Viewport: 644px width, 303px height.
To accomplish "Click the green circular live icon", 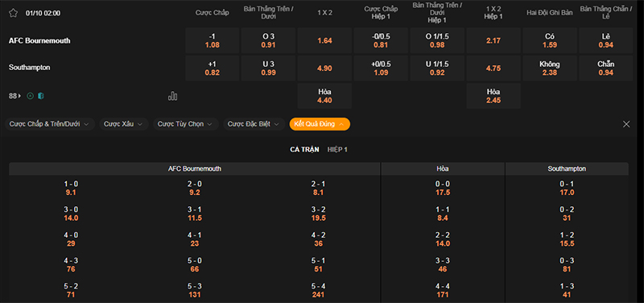I will (30, 96).
